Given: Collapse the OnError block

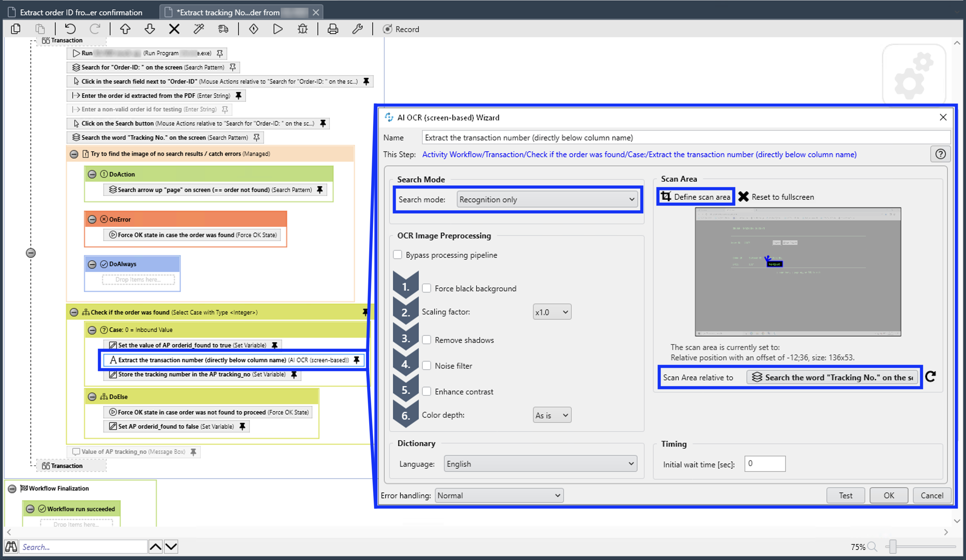Looking at the screenshot, I should pos(92,219).
